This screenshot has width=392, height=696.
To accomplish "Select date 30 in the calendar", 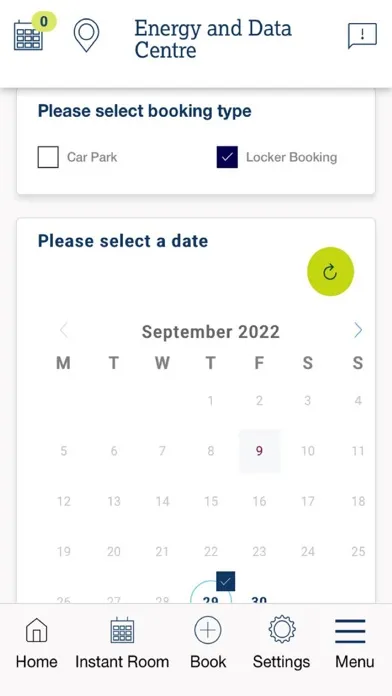I will [259, 600].
